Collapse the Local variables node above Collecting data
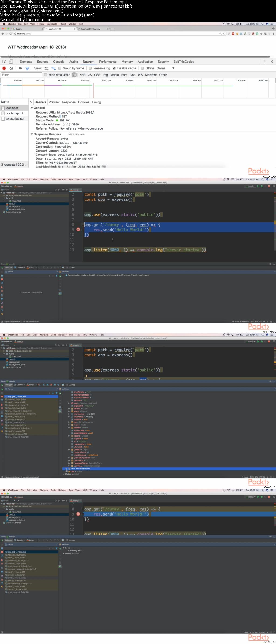Screen dimensions: 276x644 63,548
